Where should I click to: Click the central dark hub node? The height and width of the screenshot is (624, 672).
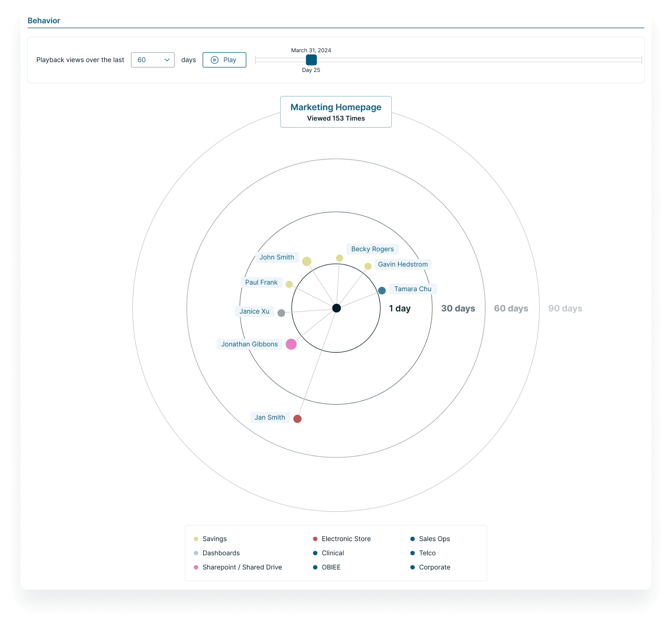(336, 308)
